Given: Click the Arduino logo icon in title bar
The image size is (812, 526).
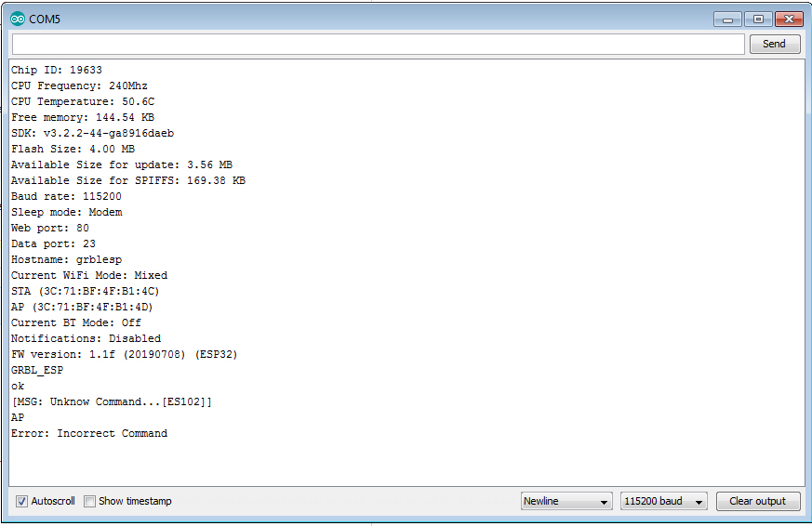Looking at the screenshot, I should 18,20.
